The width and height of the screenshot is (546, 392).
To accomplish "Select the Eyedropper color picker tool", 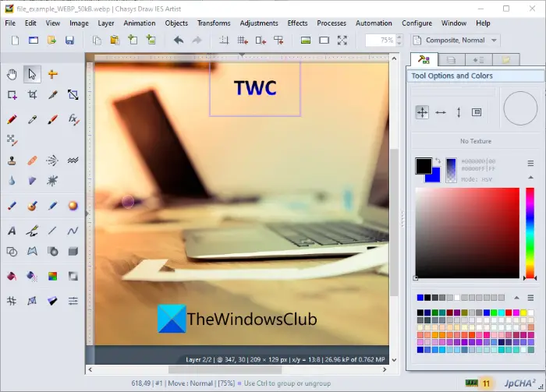I will [x=33, y=119].
